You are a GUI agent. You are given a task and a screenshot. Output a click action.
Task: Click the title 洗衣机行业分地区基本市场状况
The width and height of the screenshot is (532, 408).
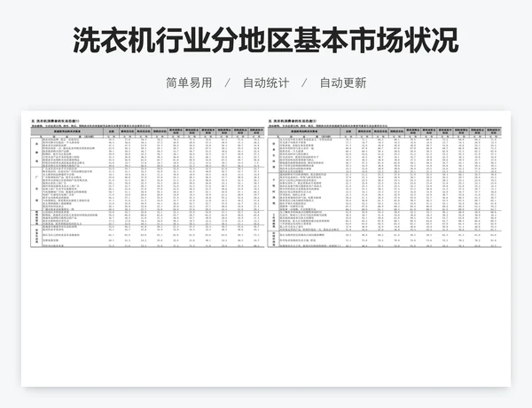click(266, 41)
